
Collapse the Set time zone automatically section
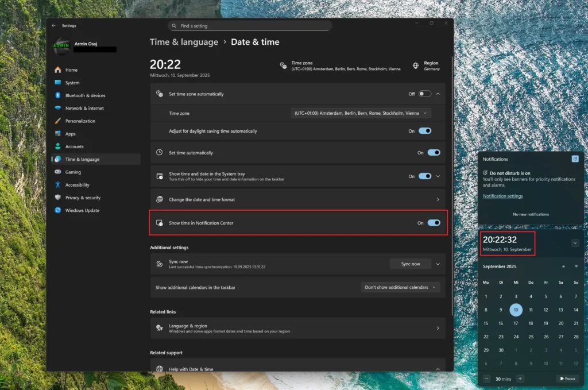(x=438, y=94)
